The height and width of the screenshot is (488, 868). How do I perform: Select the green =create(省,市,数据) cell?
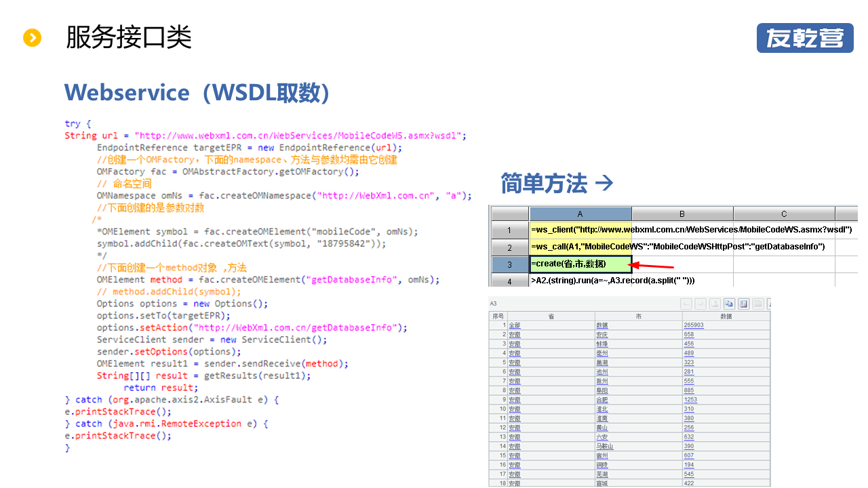click(x=580, y=264)
